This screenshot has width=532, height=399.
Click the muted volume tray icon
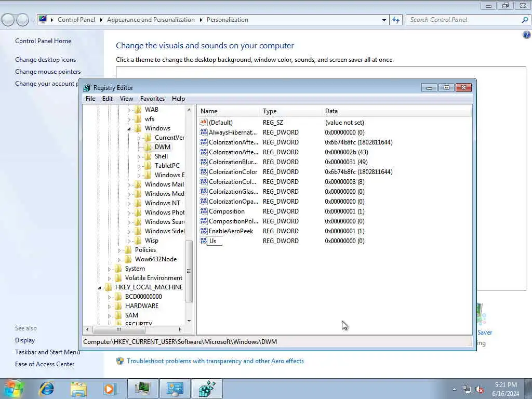click(x=480, y=390)
